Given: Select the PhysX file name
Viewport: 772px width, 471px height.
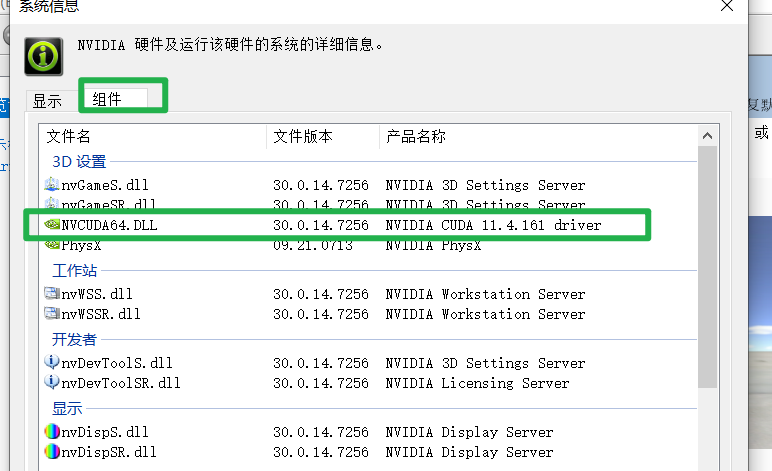Looking at the screenshot, I should pos(81,245).
